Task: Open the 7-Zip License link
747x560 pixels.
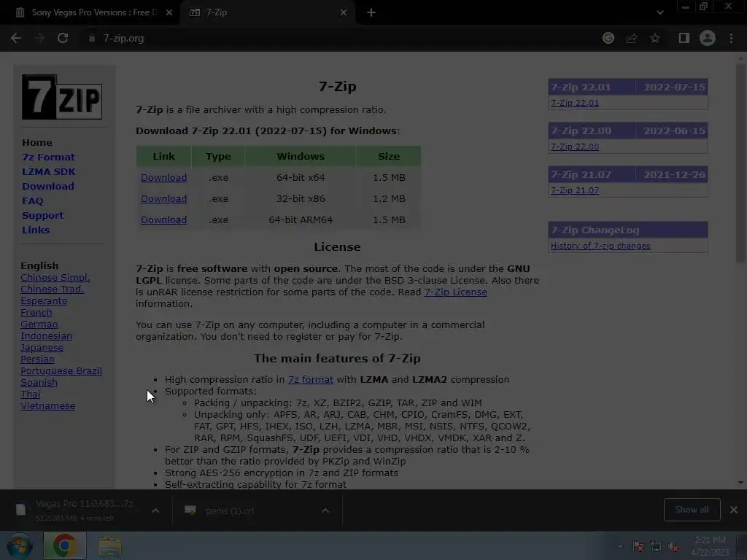Action: 455,292
